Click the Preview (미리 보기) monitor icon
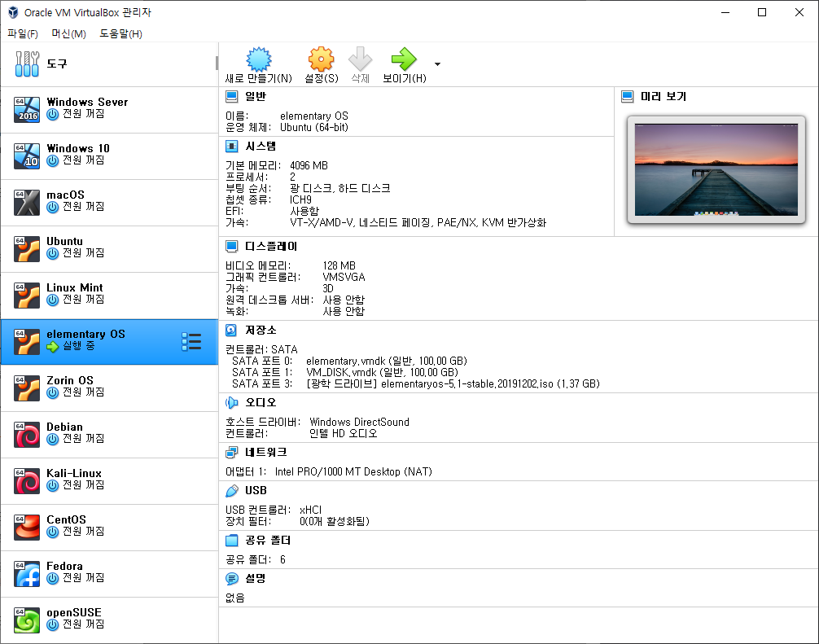Image resolution: width=819 pixels, height=644 pixels. [x=628, y=97]
